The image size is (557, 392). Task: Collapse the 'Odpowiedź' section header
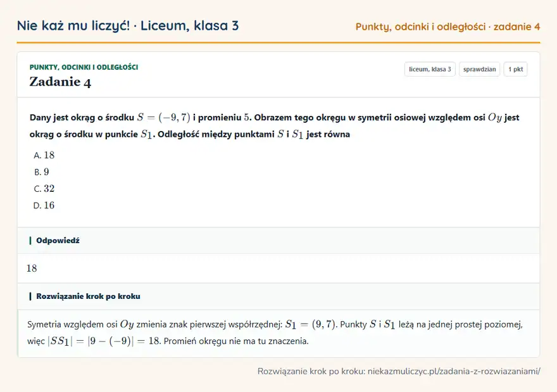[278, 241]
